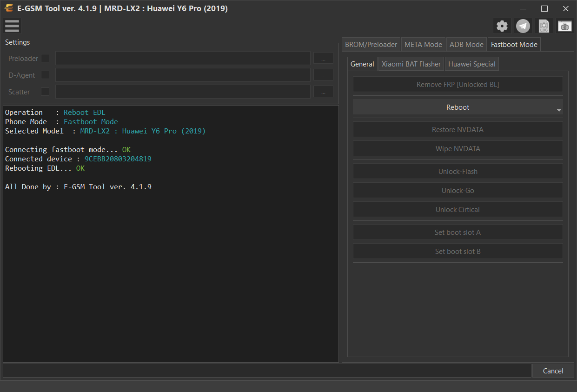Open the Telegram channel icon
Image resolution: width=577 pixels, height=392 pixels.
523,26
